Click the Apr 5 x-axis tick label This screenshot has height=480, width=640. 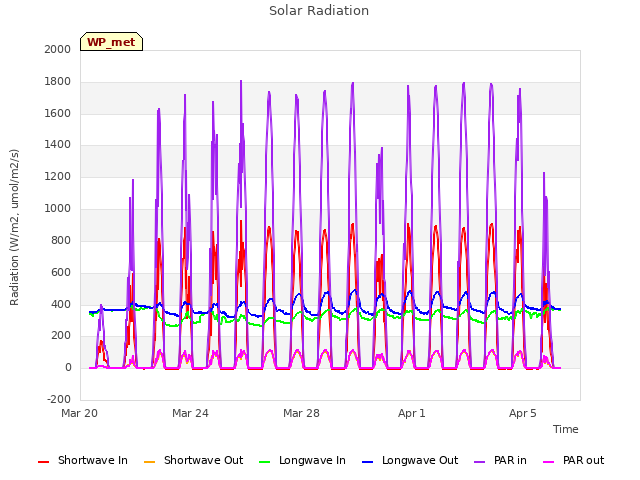tap(522, 413)
